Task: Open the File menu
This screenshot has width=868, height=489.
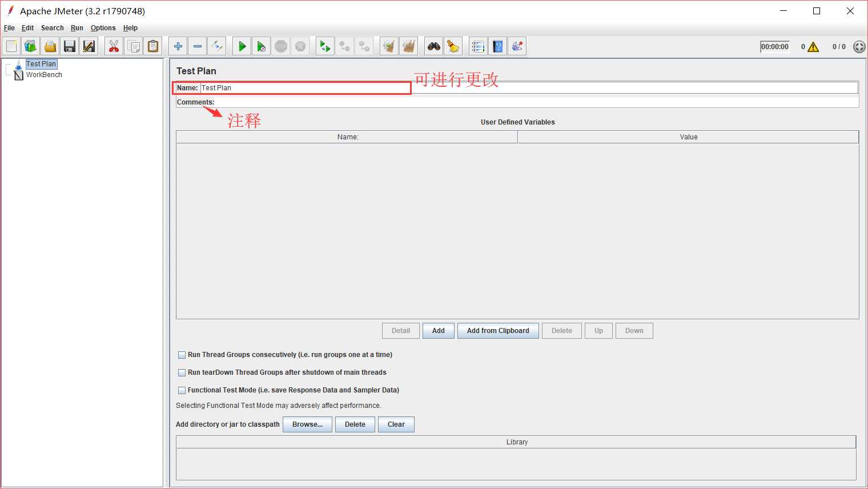Action: tap(9, 28)
